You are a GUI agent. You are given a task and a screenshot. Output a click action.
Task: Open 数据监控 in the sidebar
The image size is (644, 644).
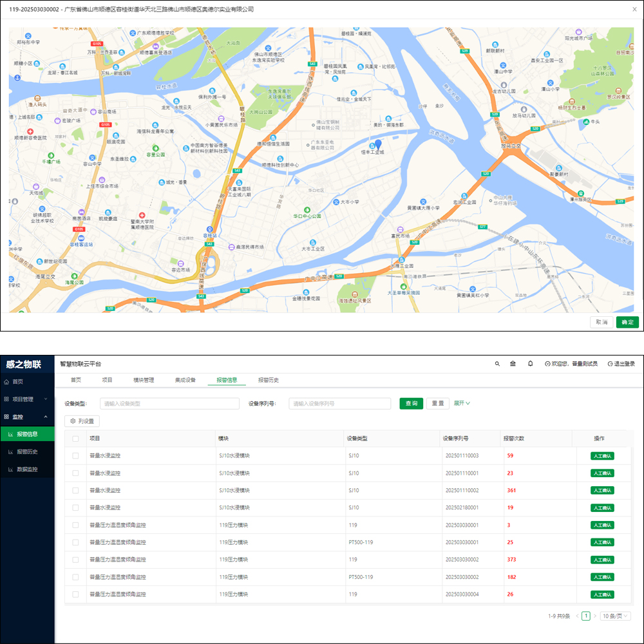point(27,469)
